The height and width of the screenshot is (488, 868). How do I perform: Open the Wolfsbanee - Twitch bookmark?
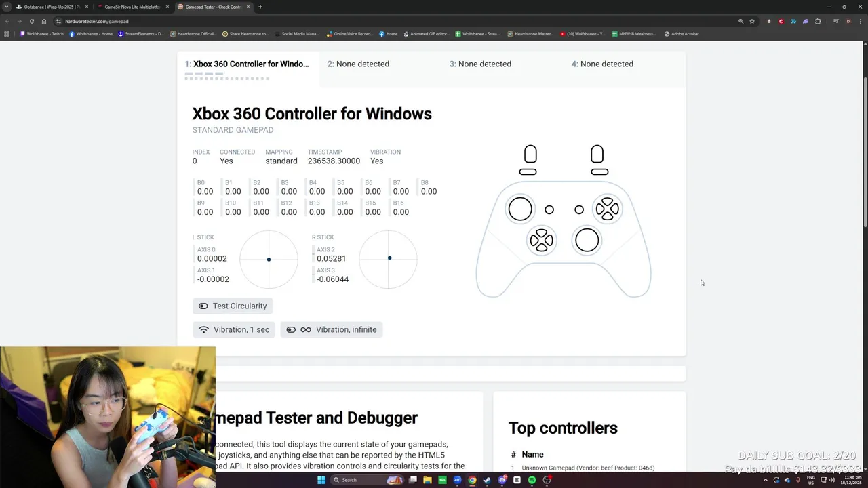pos(42,34)
